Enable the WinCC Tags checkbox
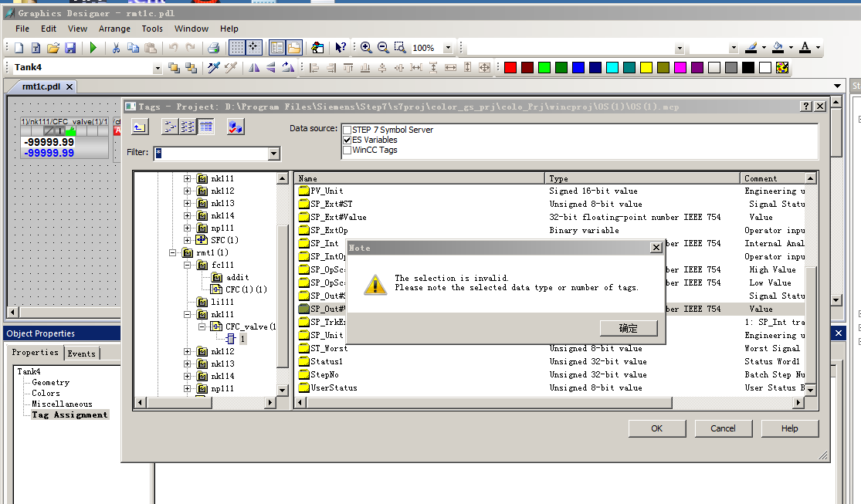861x504 pixels. (347, 150)
